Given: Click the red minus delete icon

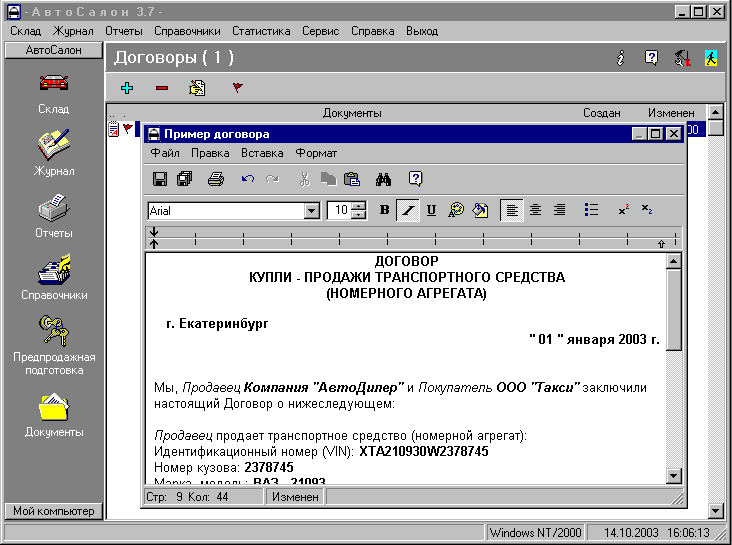Looking at the screenshot, I should coord(161,88).
